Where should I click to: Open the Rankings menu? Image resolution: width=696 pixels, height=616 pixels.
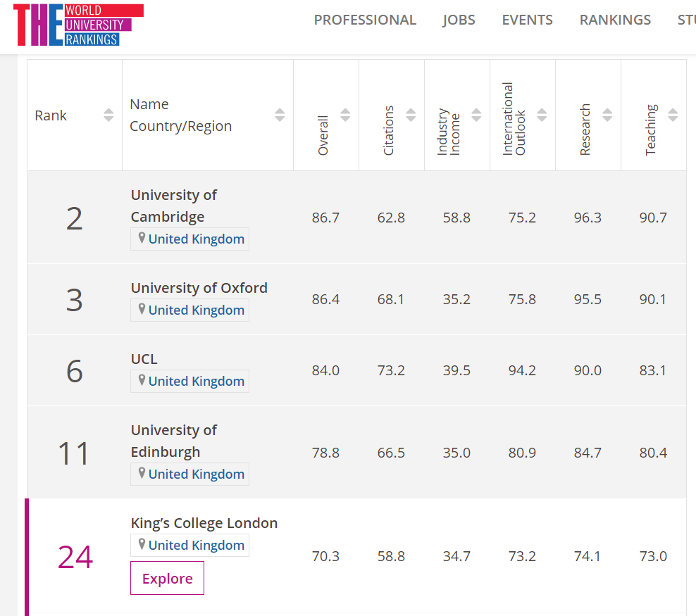coord(615,20)
